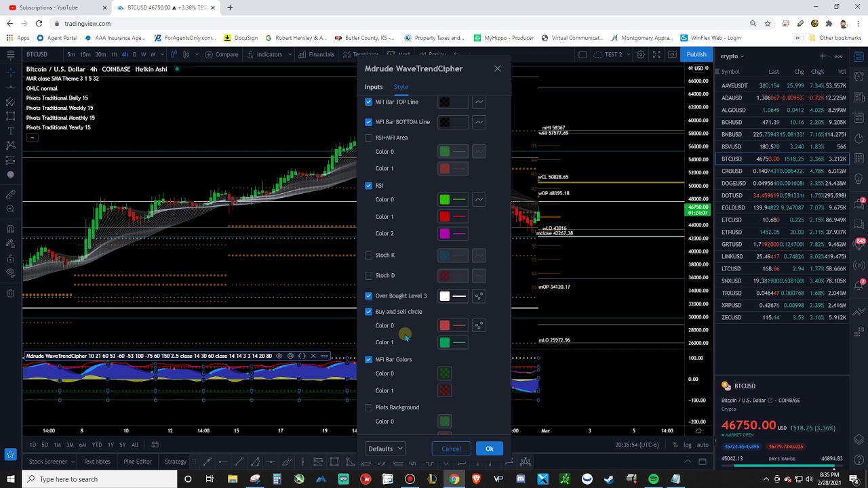Open the select layout square icon
Screen dimensions: 868x488
pos(583,54)
